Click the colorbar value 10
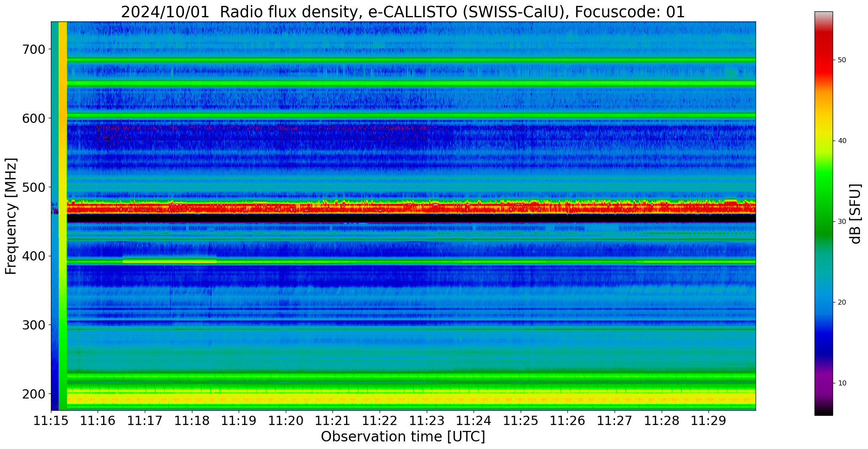 click(x=842, y=383)
